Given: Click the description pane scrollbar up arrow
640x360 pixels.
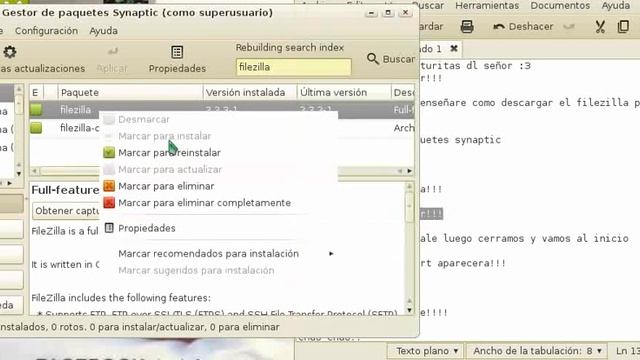Looking at the screenshot, I should [409, 187].
